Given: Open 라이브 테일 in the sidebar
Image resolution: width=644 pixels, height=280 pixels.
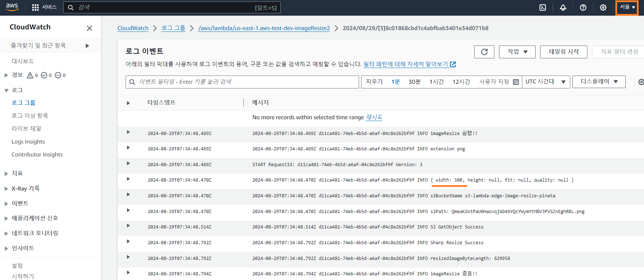Looking at the screenshot, I should pos(26,129).
